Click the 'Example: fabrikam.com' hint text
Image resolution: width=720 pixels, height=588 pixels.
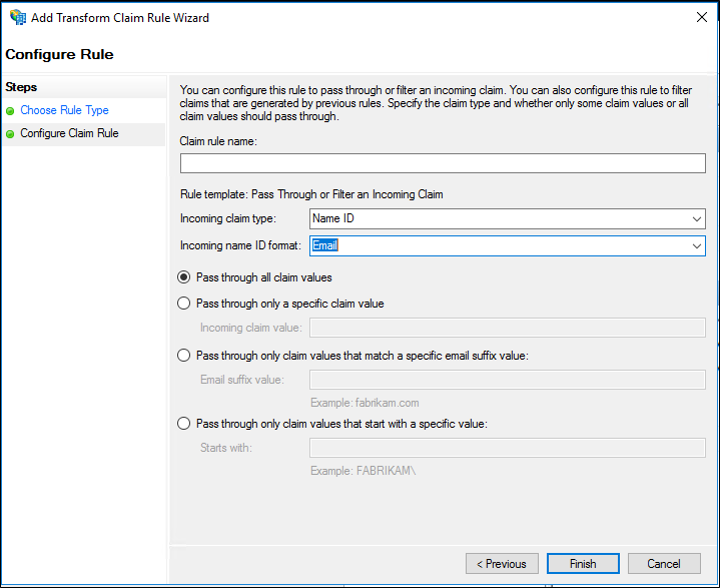pos(365,403)
